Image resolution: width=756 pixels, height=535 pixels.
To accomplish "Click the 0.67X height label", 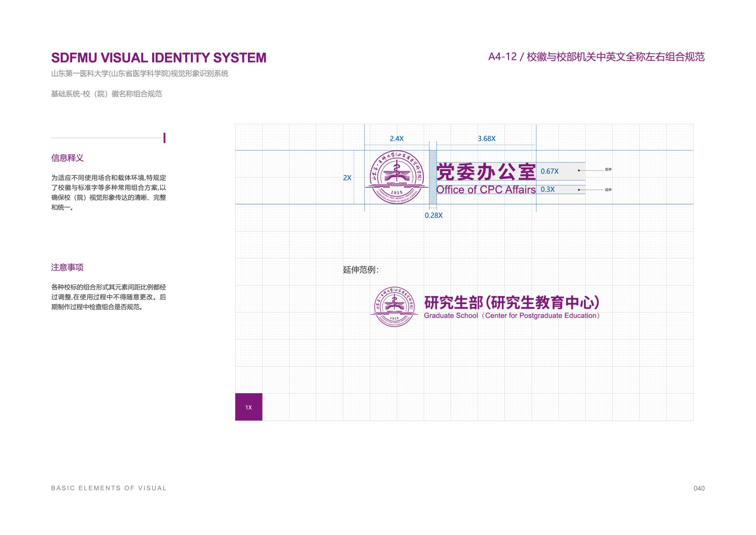I will point(549,171).
